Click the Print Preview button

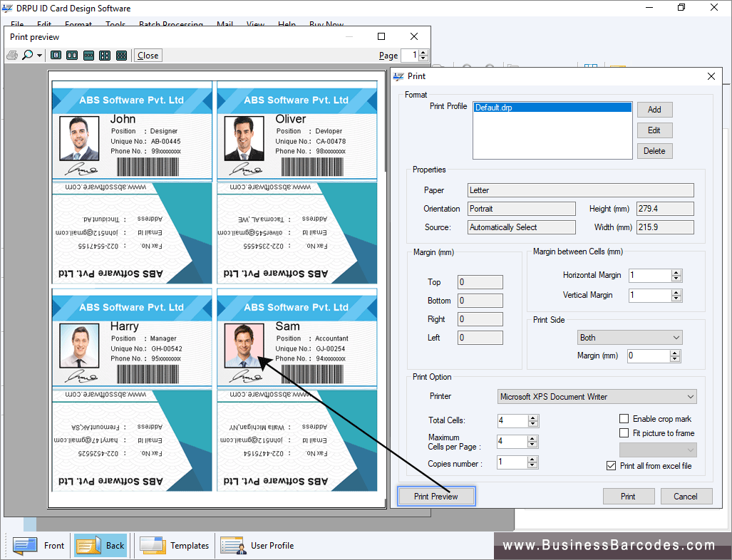click(x=435, y=496)
